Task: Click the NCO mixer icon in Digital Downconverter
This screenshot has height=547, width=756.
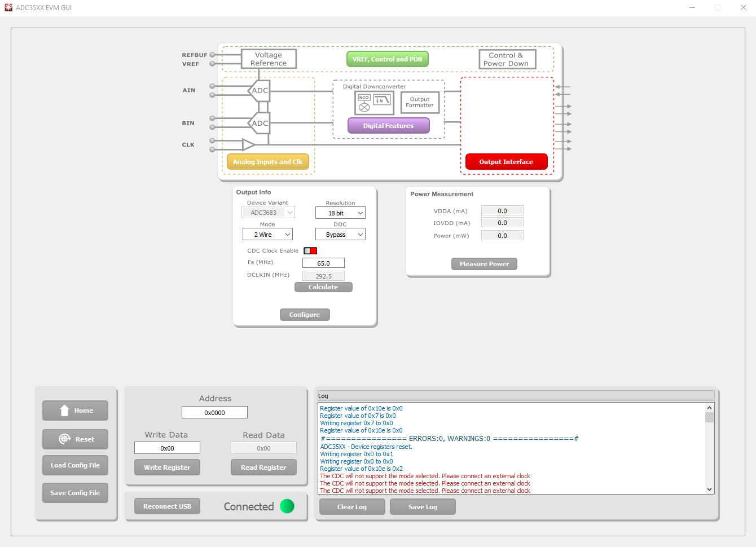Action: coord(364,103)
